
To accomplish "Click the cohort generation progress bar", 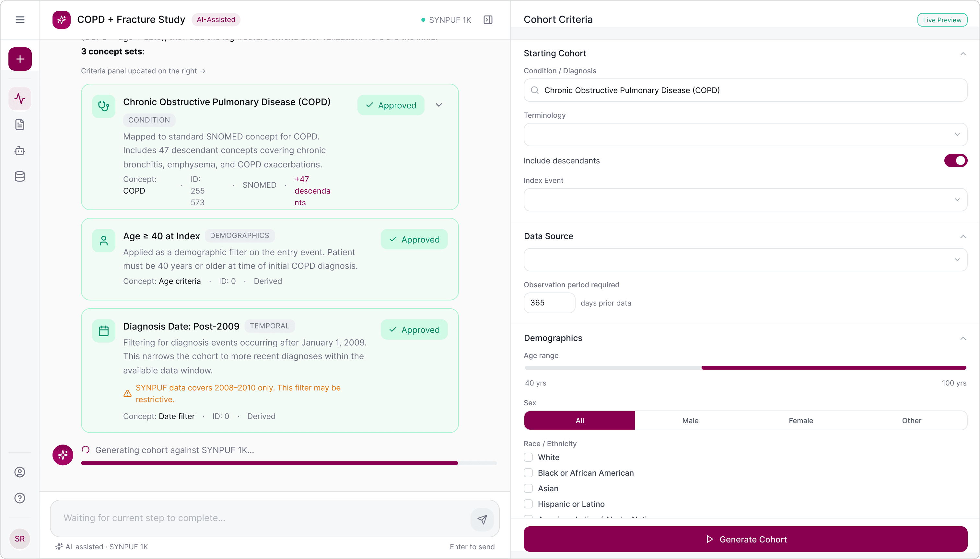I will click(x=289, y=463).
